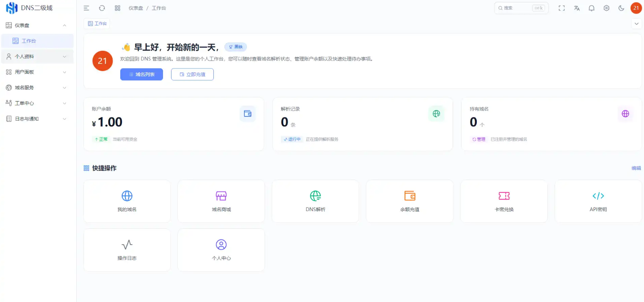The width and height of the screenshot is (644, 302).
Task: Open settings with the gear icon
Action: (x=606, y=8)
